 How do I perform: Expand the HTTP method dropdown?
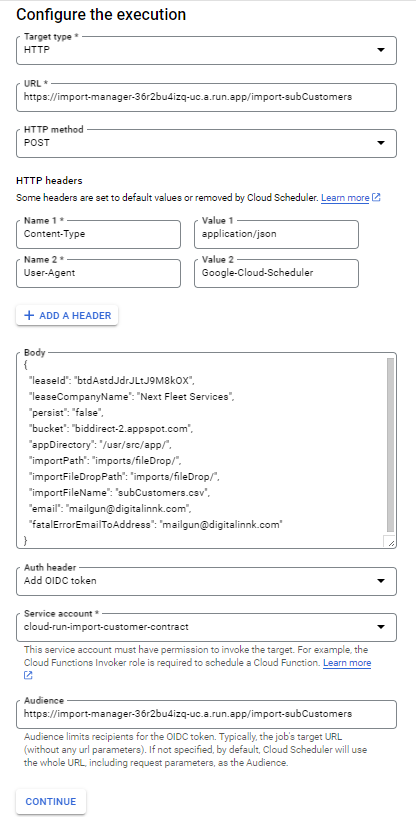(206, 143)
